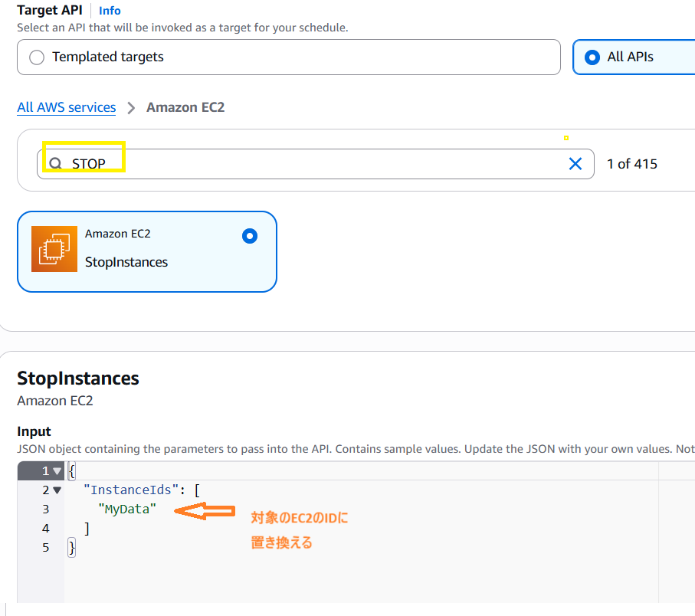Collapse line 1 fold arrow in JSON editor
Screen dimensions: 695x616
point(57,470)
